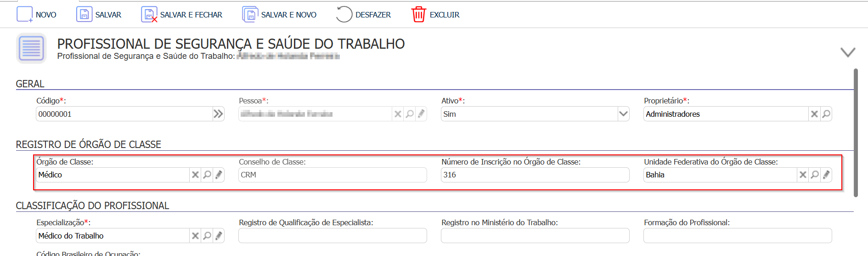Click SALVAR E FECHAR in the toolbar
Viewport: 868px width, 256px height.
tap(149, 15)
